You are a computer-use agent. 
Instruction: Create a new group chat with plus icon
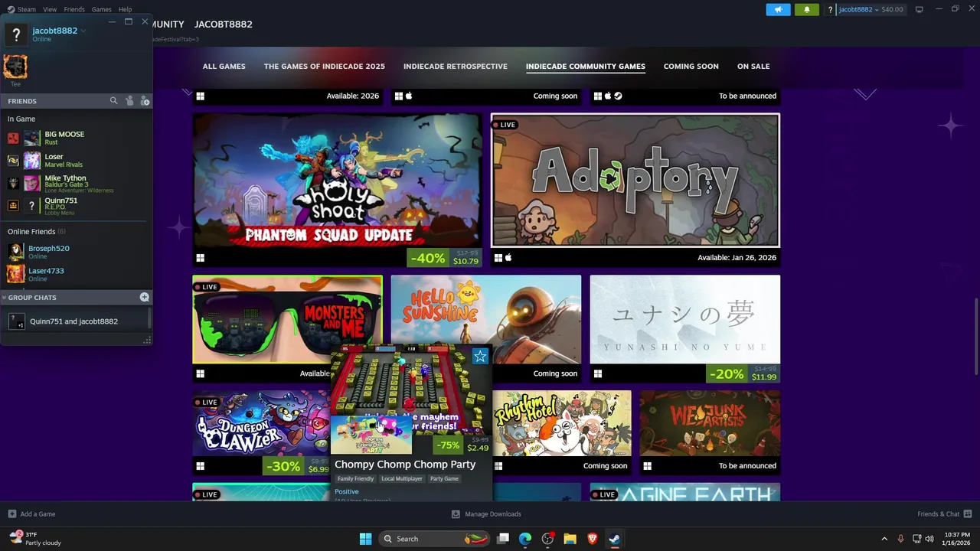pos(144,297)
